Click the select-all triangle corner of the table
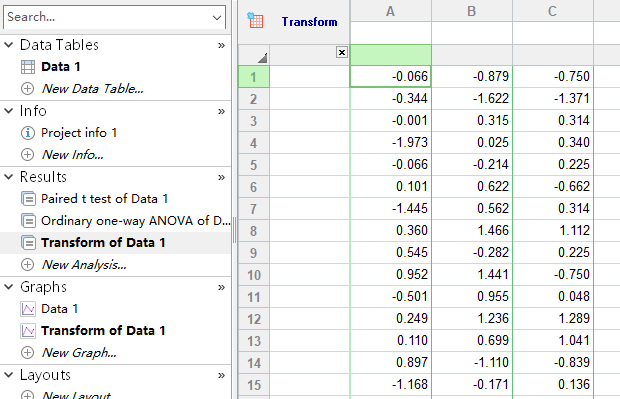This screenshot has height=399, width=620. [x=262, y=58]
